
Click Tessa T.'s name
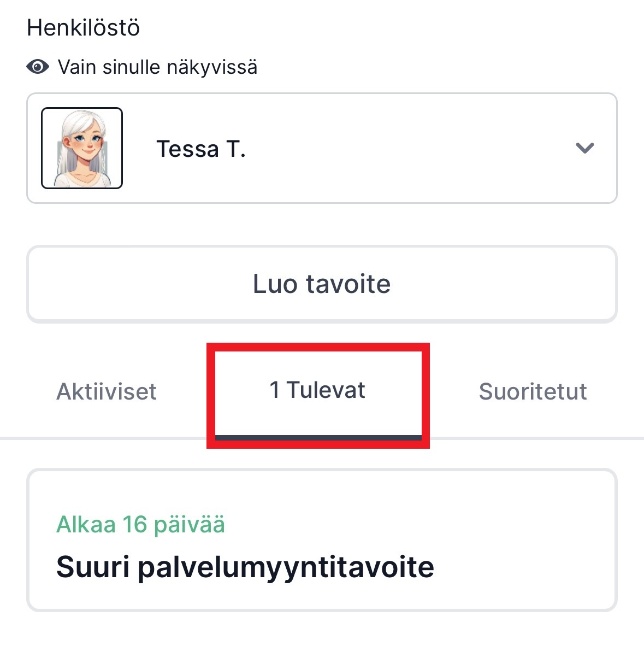click(202, 148)
